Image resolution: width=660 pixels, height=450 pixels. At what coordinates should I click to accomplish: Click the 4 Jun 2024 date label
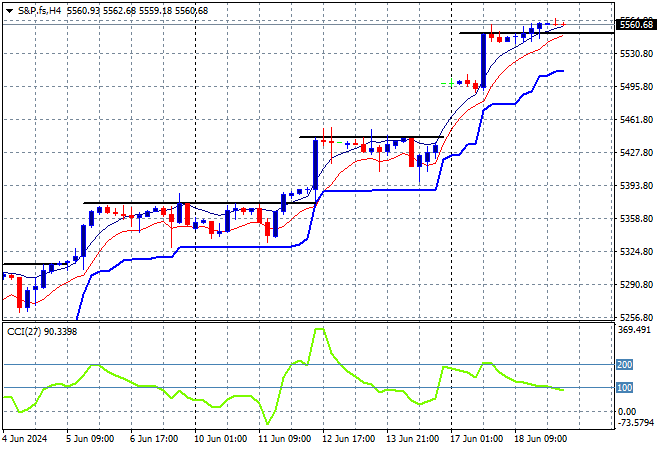24,439
